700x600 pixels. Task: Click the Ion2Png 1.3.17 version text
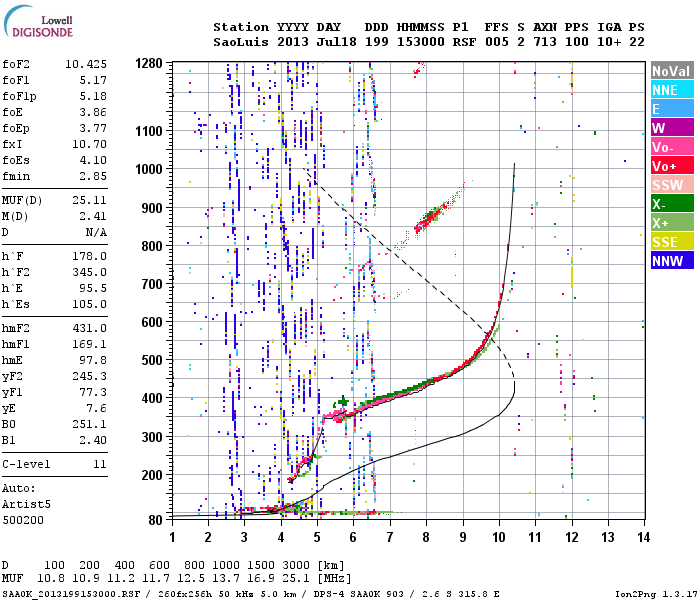tap(656, 594)
